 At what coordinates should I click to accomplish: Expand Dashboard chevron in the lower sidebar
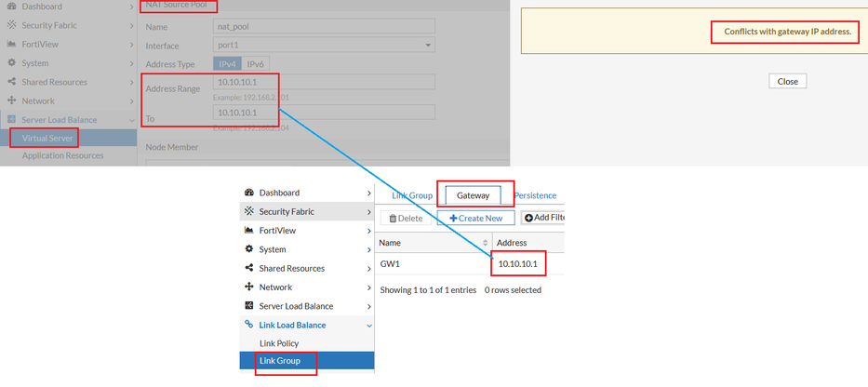[x=369, y=193]
